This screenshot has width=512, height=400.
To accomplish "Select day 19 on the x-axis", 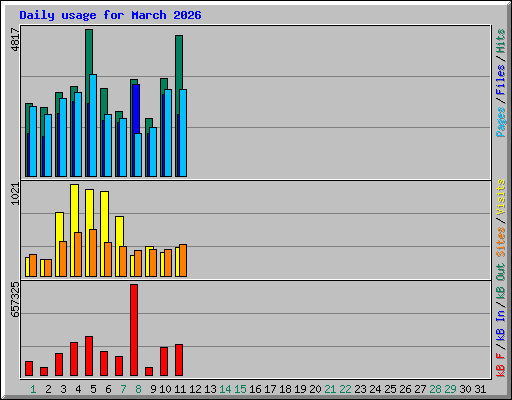I will [300, 389].
